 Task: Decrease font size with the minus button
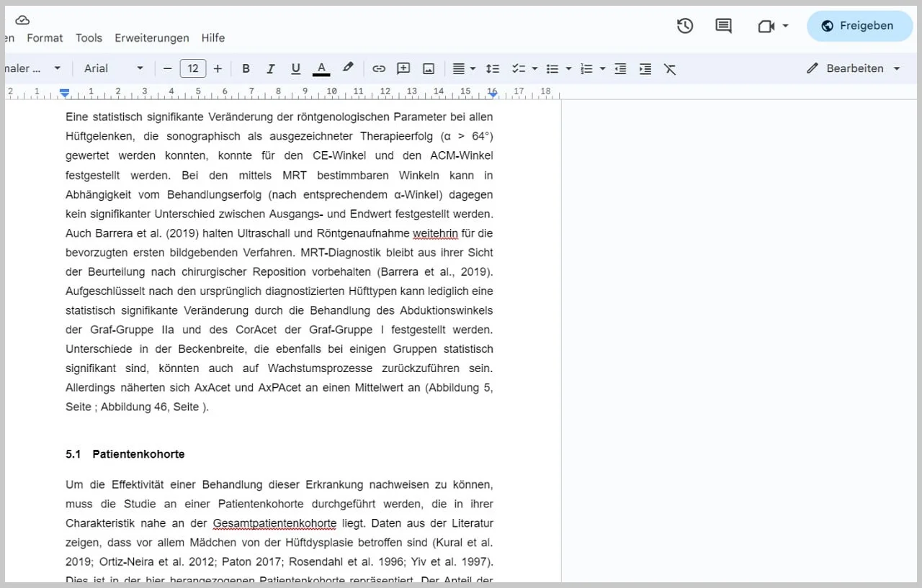coord(167,68)
